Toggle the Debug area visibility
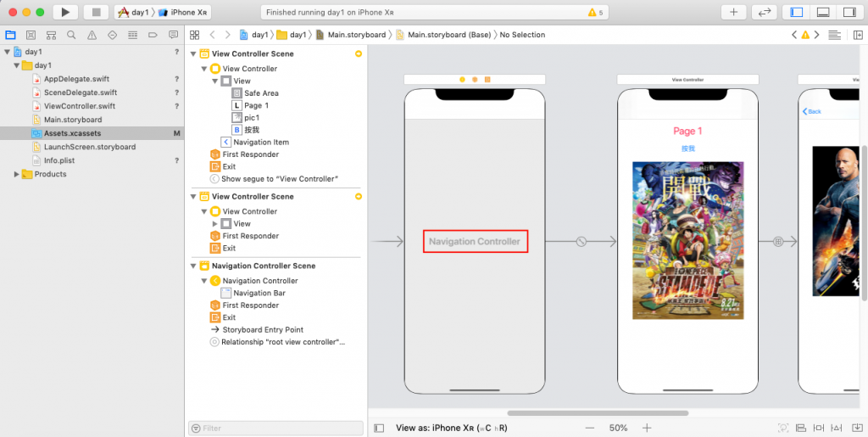This screenshot has width=868, height=437. tap(822, 12)
